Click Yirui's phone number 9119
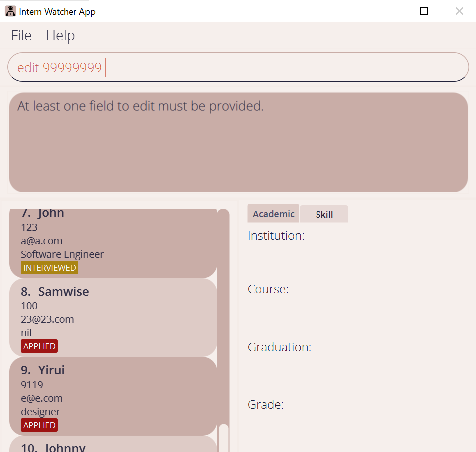This screenshot has width=476, height=452. pos(32,385)
